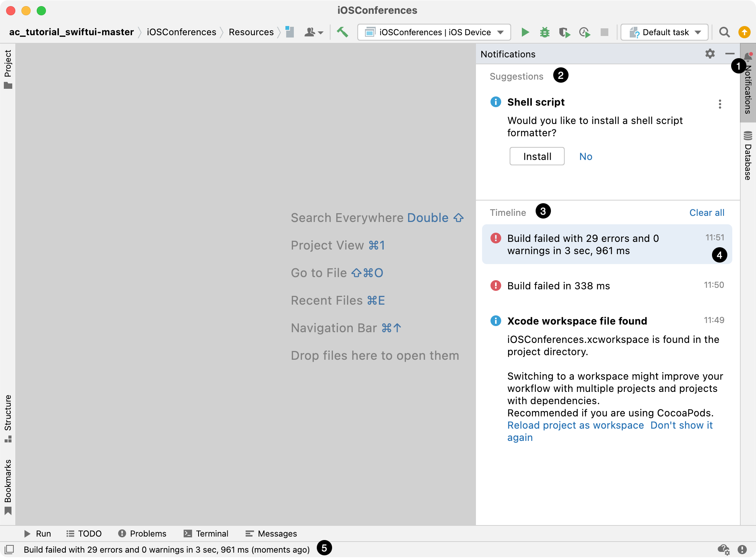756x558 pixels.
Task: Open the Problems tool window
Action: 142,534
